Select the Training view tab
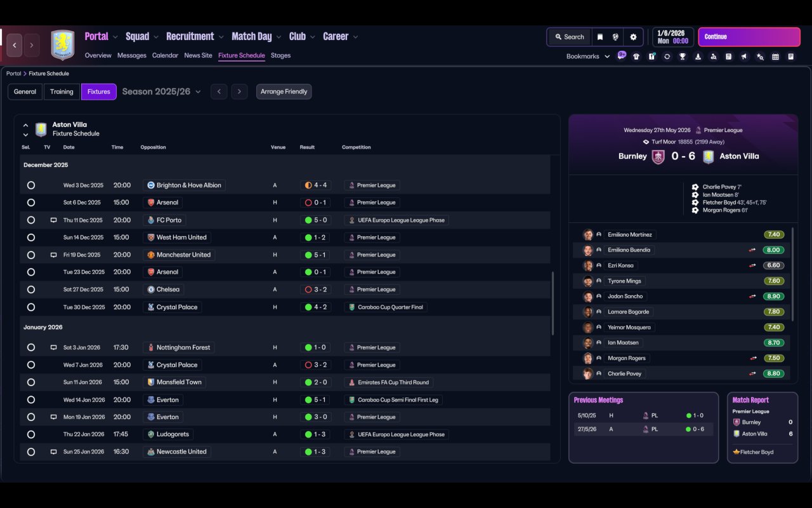812x508 pixels. [x=62, y=91]
